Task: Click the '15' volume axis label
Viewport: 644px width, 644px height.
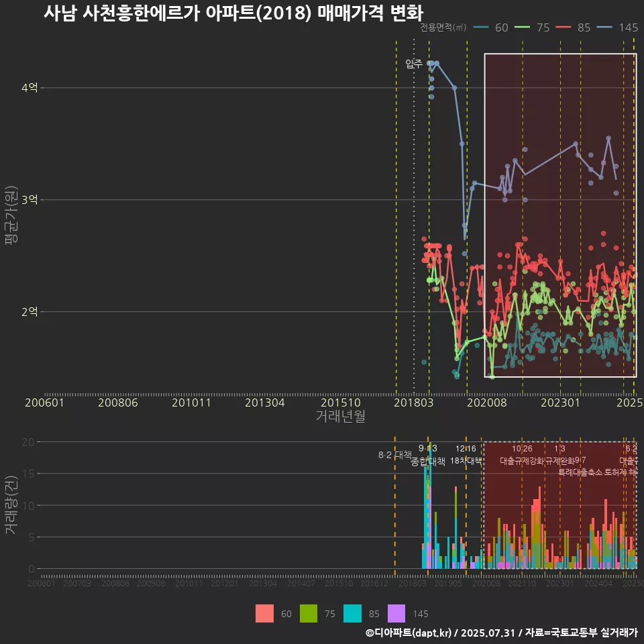Action: (28, 474)
